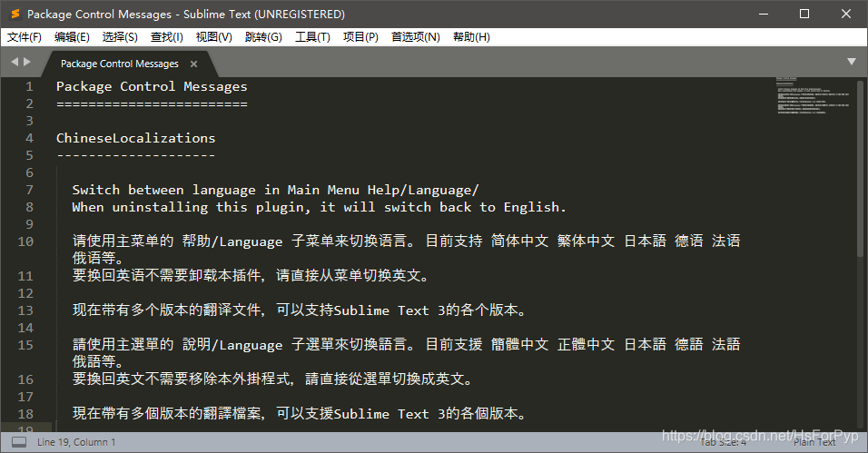Open the 跳转(G) menu
Image resolution: width=868 pixels, height=453 pixels.
point(263,37)
